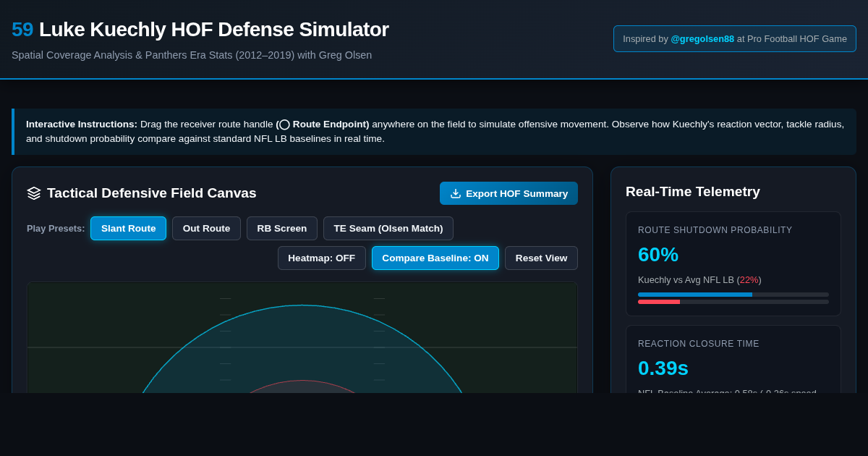The image size is (868, 456).
Task: Click the Play Presets: label
Action: click(x=56, y=228)
